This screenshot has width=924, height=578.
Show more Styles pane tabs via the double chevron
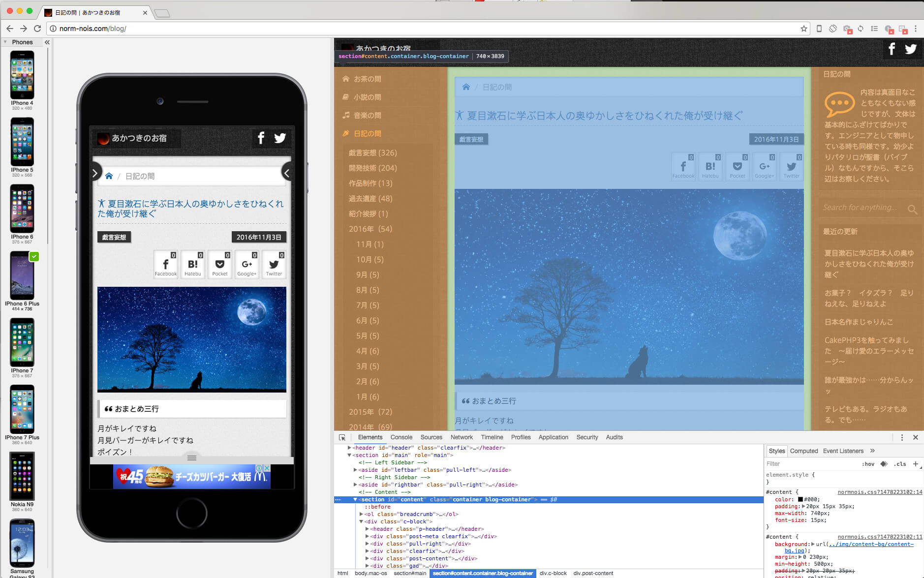872,451
